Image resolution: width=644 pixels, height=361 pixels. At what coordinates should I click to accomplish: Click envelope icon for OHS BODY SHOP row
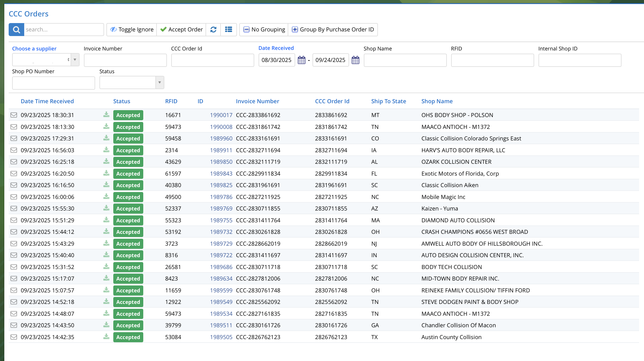14,115
